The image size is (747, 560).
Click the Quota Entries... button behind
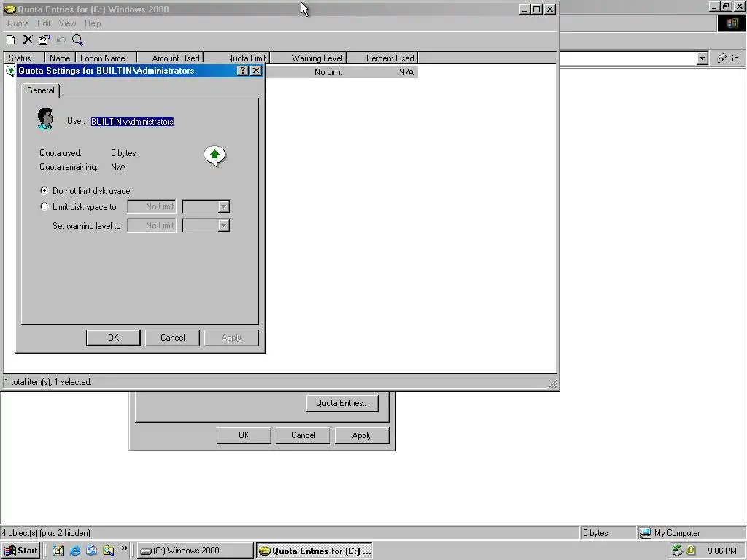pos(342,403)
